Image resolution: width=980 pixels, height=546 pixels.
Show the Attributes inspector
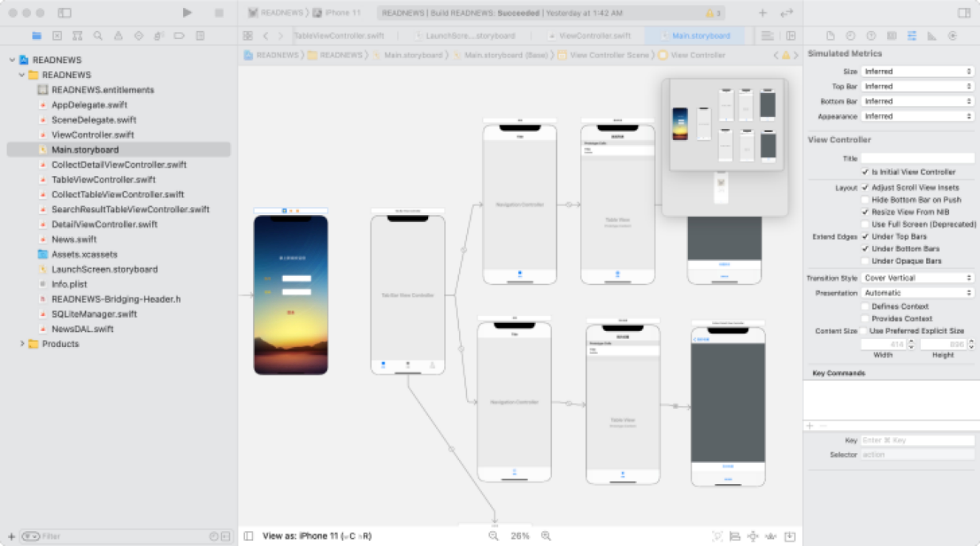(911, 36)
